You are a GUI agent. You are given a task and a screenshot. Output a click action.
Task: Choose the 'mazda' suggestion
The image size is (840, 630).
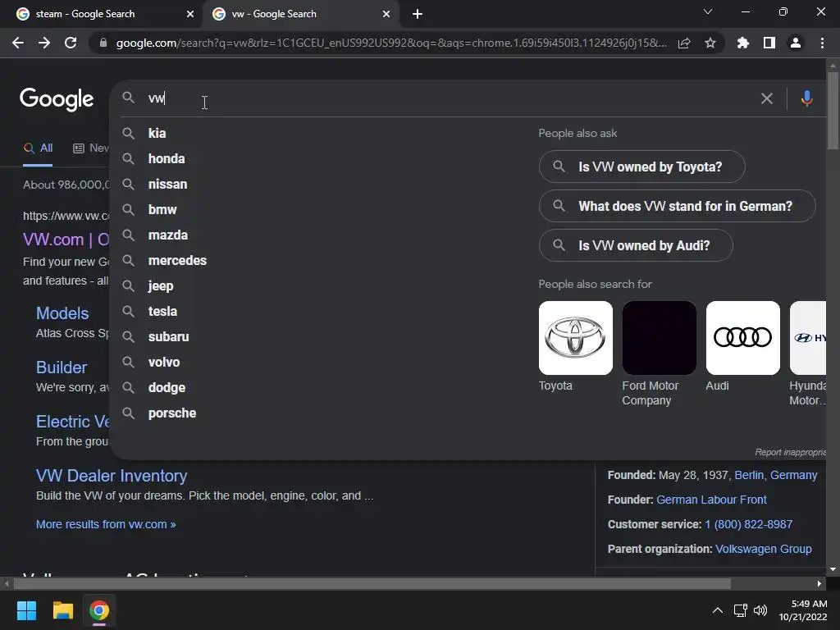click(167, 235)
